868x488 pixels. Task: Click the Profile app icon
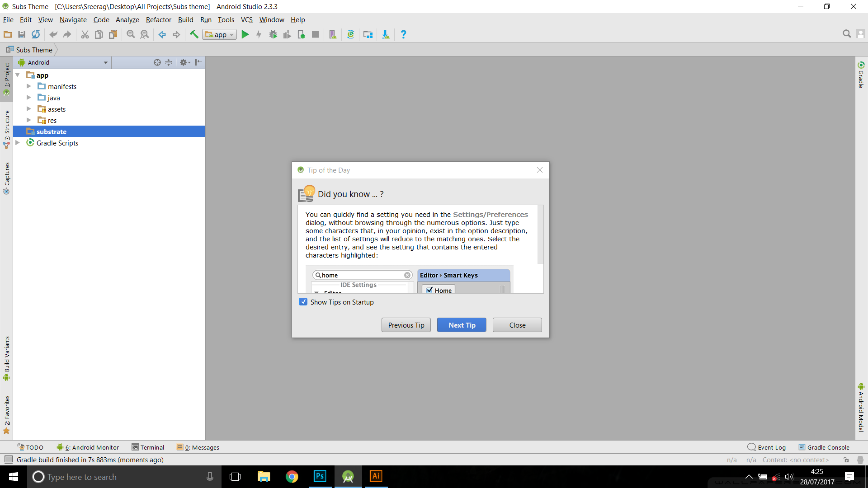pyautogui.click(x=287, y=34)
